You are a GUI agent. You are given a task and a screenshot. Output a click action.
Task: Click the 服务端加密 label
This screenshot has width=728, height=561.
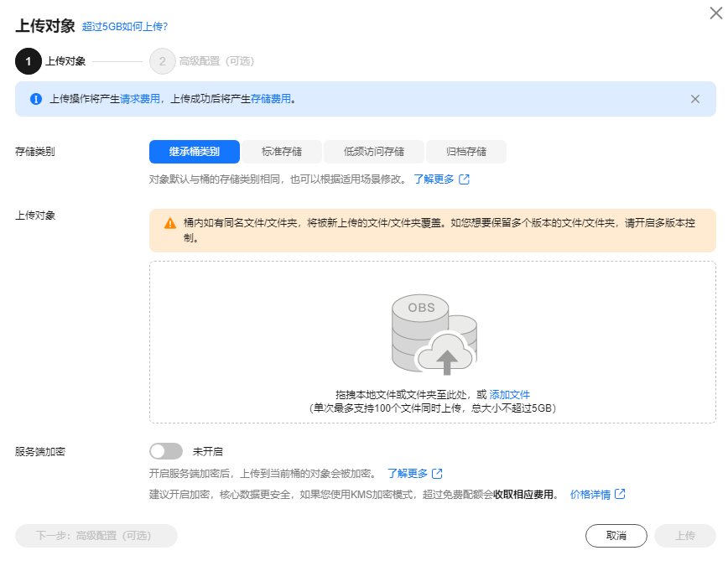click(40, 451)
